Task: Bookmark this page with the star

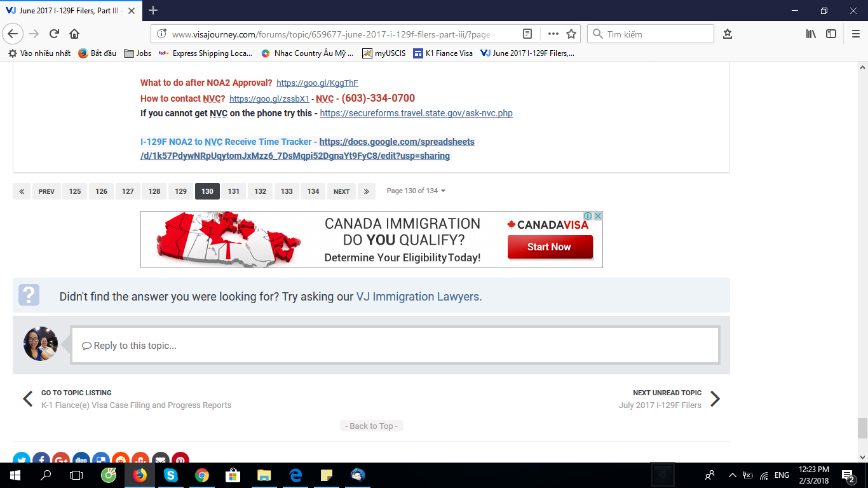Action: 571,34
